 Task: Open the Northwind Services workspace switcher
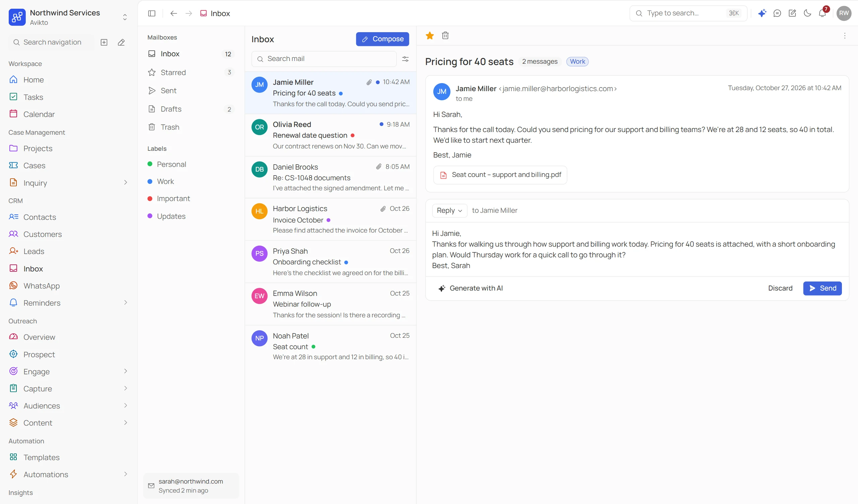click(68, 17)
